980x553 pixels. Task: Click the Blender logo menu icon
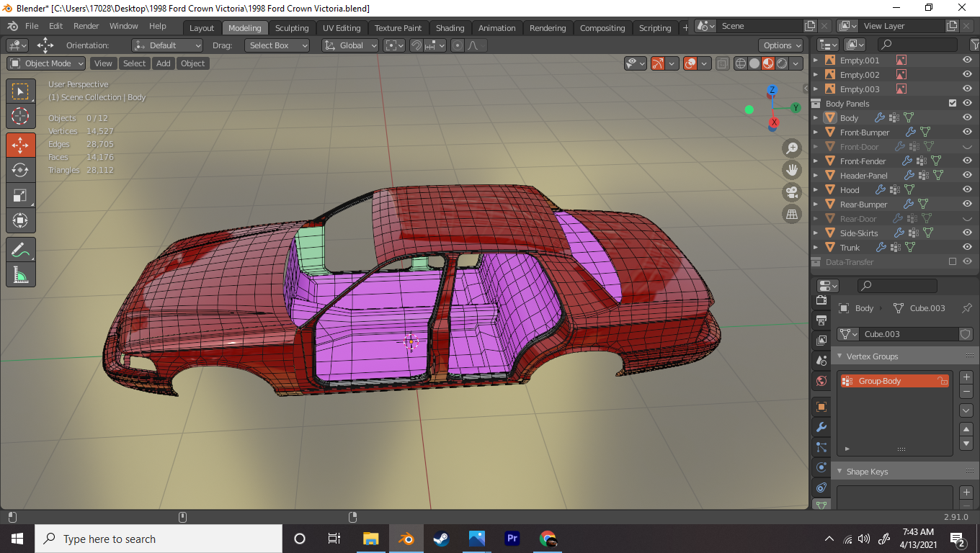tap(13, 26)
